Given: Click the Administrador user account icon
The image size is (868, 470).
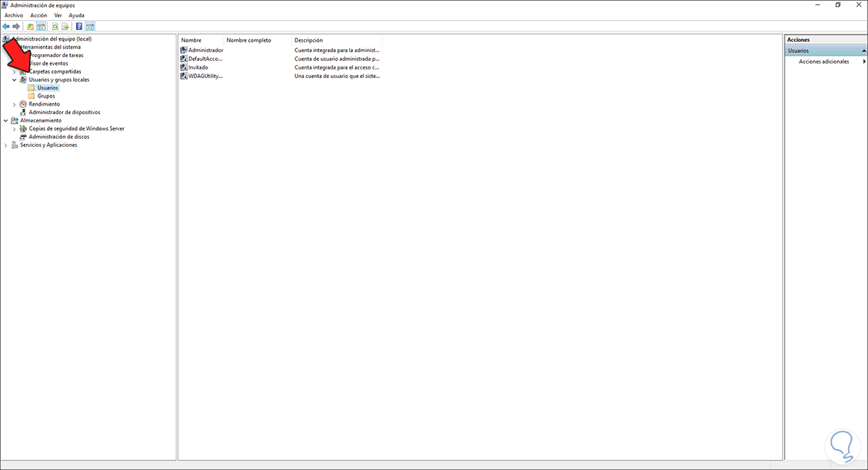Looking at the screenshot, I should (184, 51).
